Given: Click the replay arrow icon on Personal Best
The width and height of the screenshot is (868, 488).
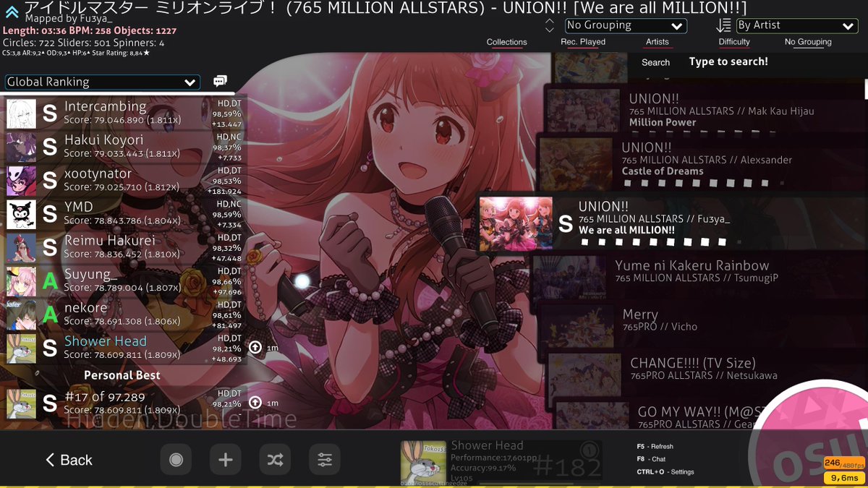Looking at the screenshot, I should pos(255,403).
